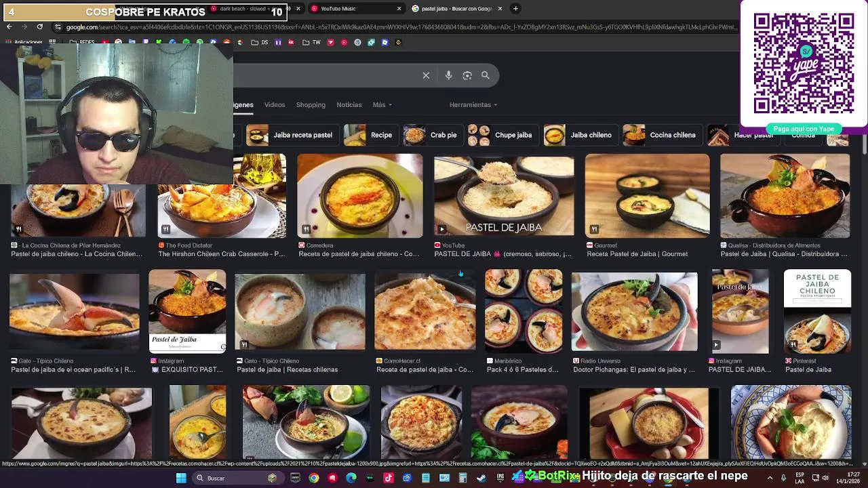The width and height of the screenshot is (868, 488).
Task: Open Maribérico Pack 4 ó 6 Pasteles image
Action: (x=524, y=312)
